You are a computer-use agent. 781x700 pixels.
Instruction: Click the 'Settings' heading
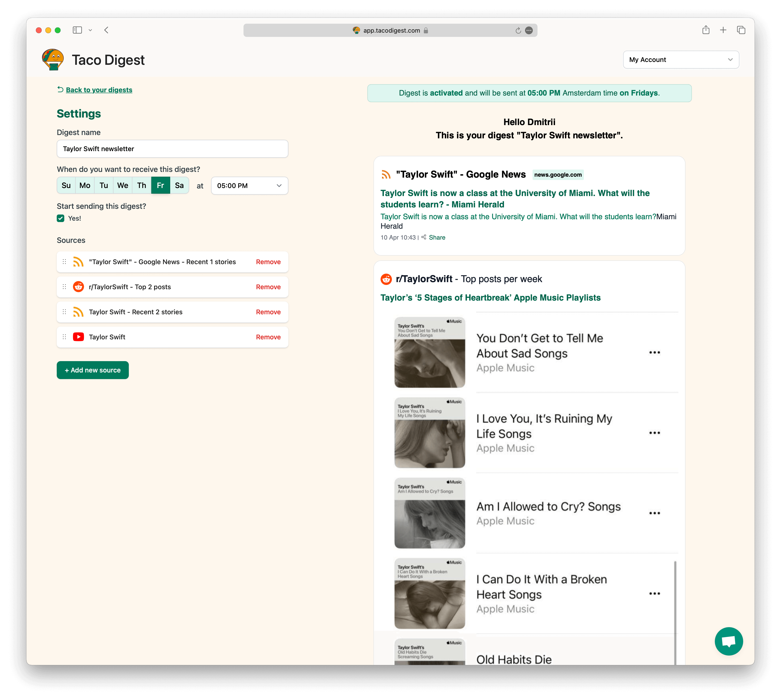click(79, 114)
